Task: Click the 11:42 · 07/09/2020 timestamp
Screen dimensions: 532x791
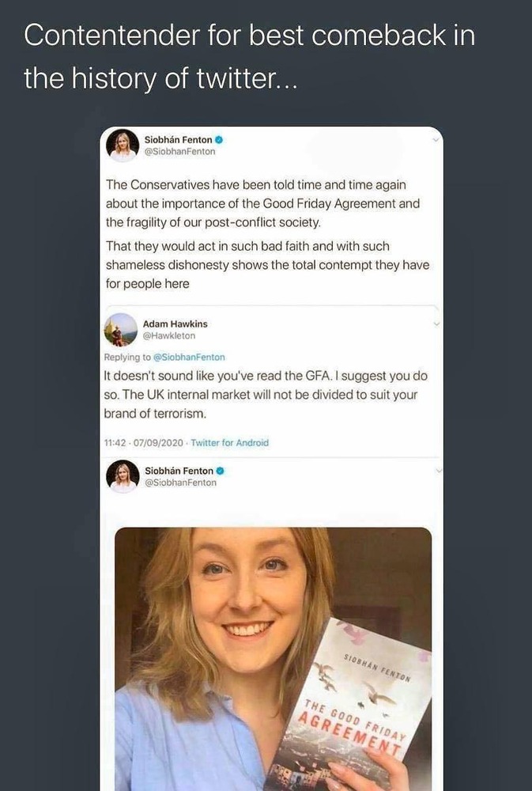Action: (144, 443)
